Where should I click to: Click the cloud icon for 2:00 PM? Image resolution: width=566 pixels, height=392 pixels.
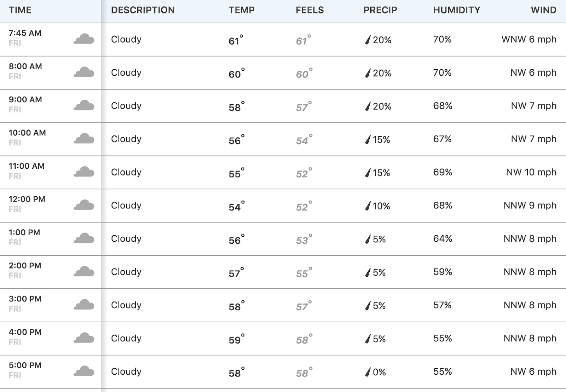coord(84,271)
